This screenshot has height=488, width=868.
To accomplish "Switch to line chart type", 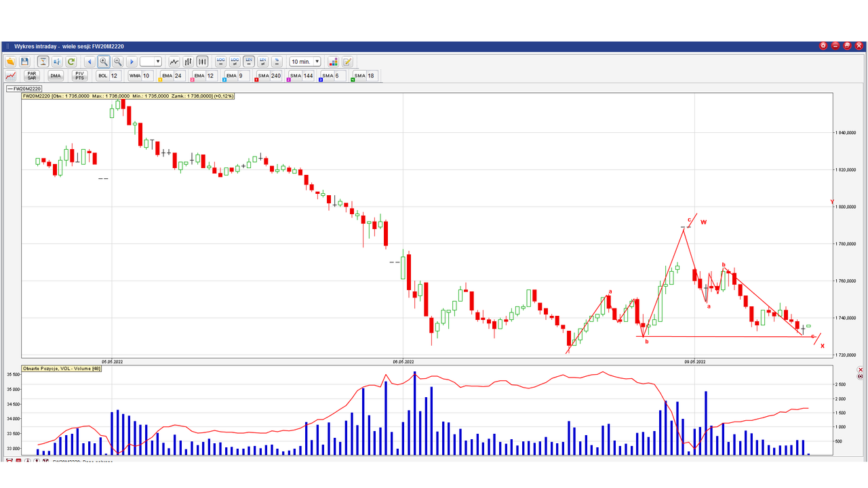I will pos(174,62).
